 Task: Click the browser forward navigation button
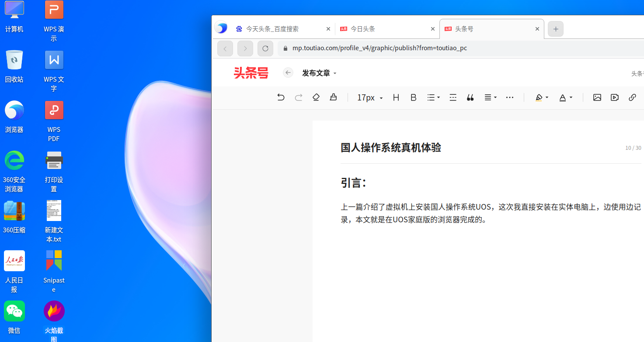point(245,48)
